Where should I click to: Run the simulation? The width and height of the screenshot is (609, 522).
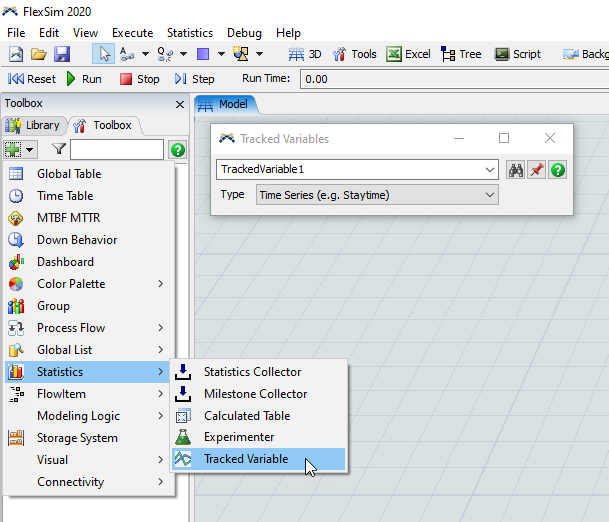pyautogui.click(x=84, y=79)
